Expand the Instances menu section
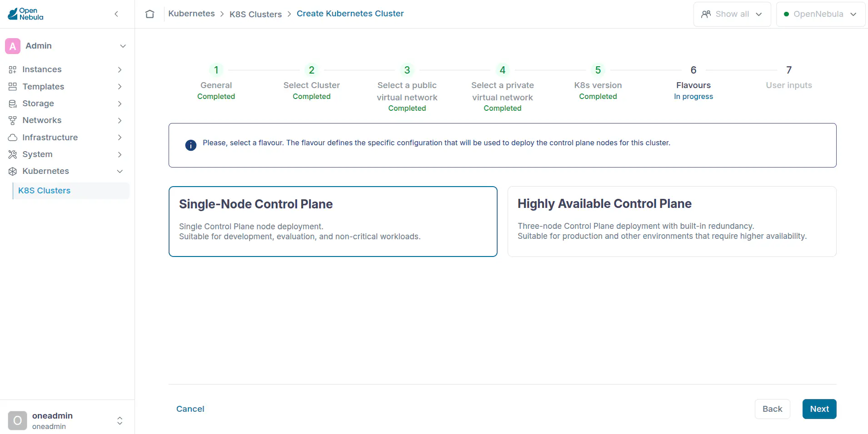868x434 pixels. (x=120, y=69)
